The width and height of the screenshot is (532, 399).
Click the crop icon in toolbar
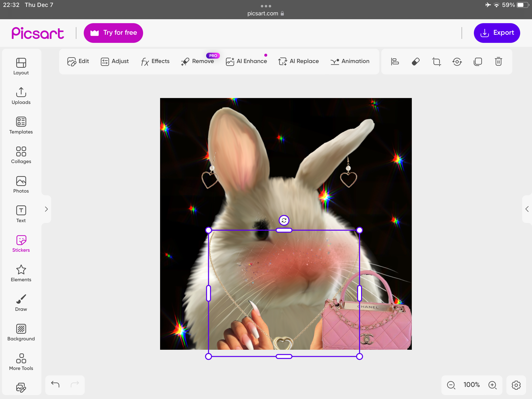pos(436,62)
